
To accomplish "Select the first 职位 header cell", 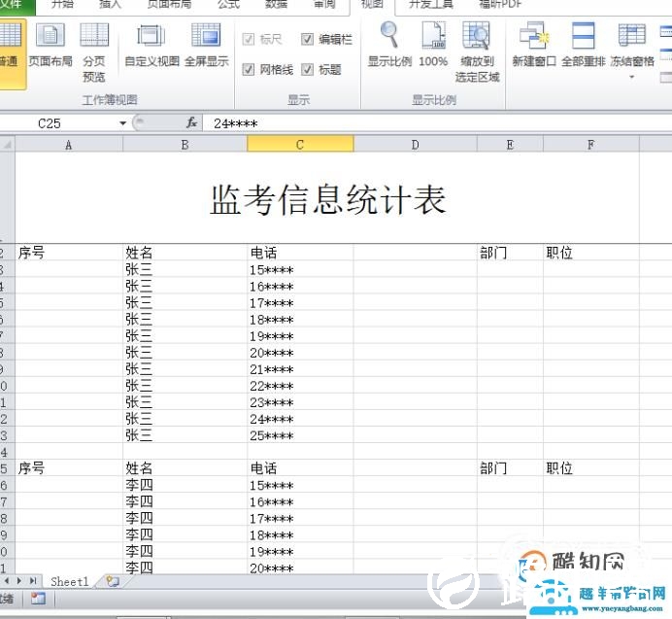I will click(591, 253).
